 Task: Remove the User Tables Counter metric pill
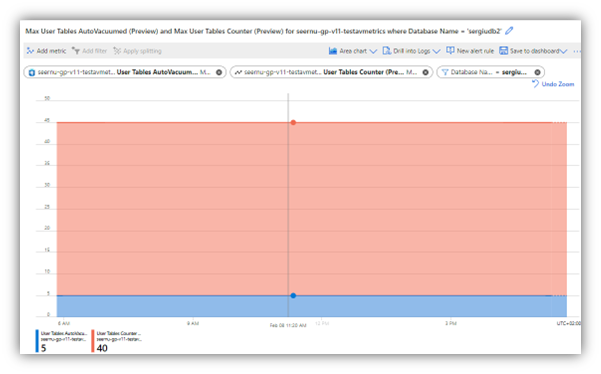[x=425, y=72]
